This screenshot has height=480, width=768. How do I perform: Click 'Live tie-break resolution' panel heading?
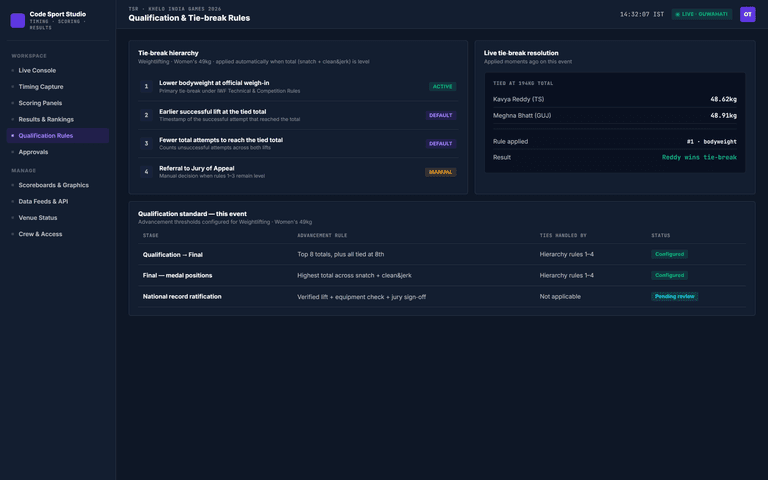(x=521, y=53)
